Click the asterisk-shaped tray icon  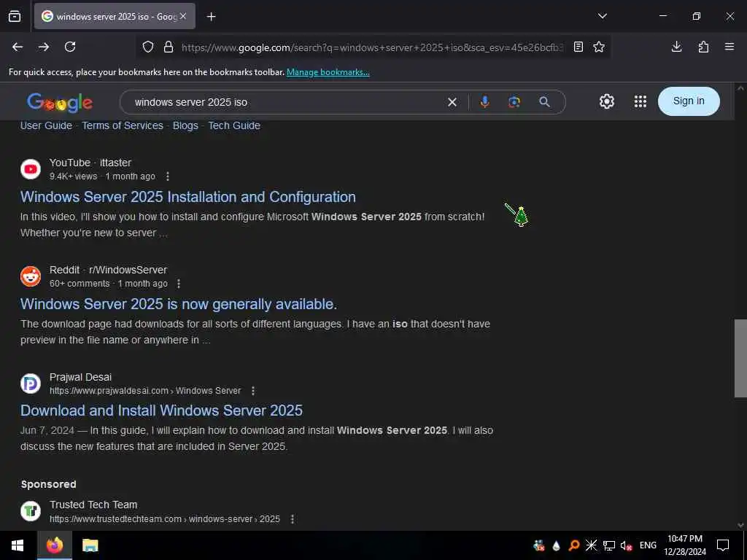click(x=591, y=545)
